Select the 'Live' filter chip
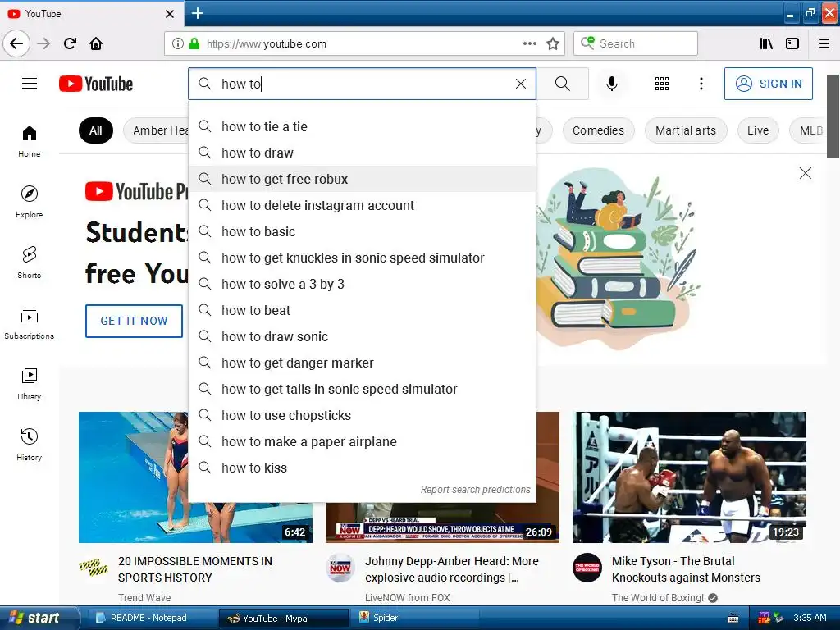840x630 pixels. pyautogui.click(x=758, y=130)
